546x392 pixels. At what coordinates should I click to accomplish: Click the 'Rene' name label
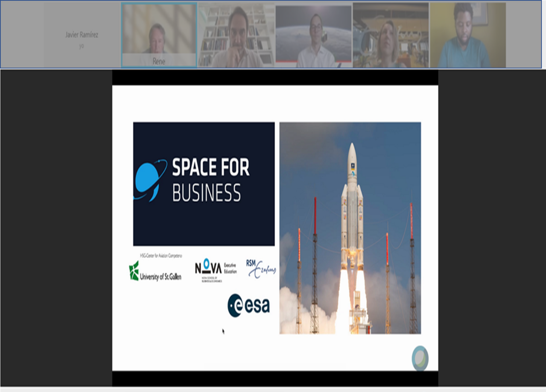point(159,61)
